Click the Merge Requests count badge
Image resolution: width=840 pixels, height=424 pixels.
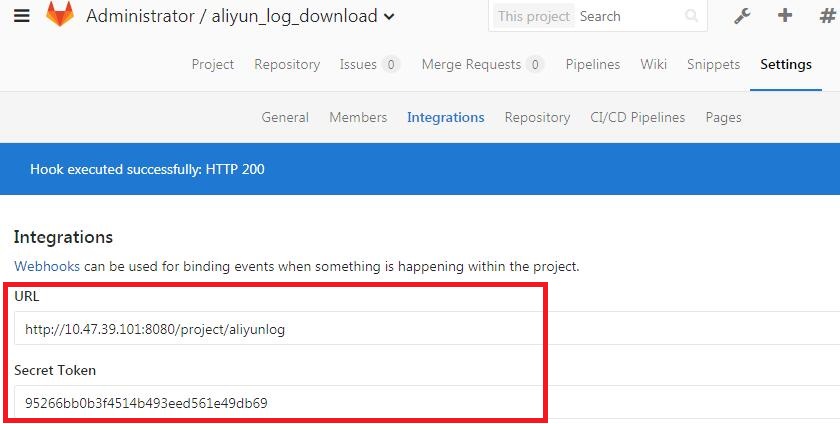[535, 65]
